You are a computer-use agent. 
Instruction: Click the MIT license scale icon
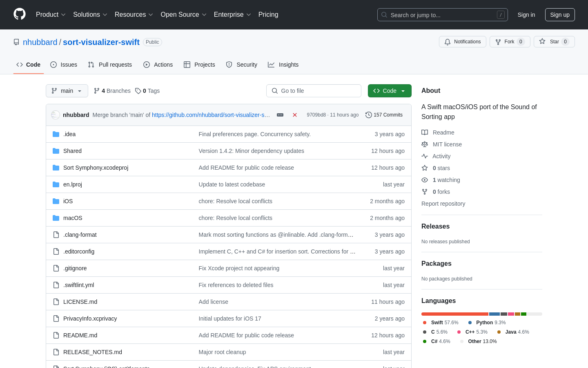tap(425, 144)
